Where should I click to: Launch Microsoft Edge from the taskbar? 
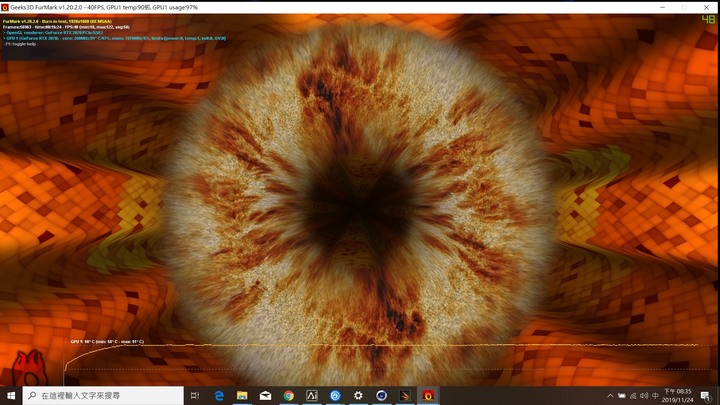tap(219, 395)
